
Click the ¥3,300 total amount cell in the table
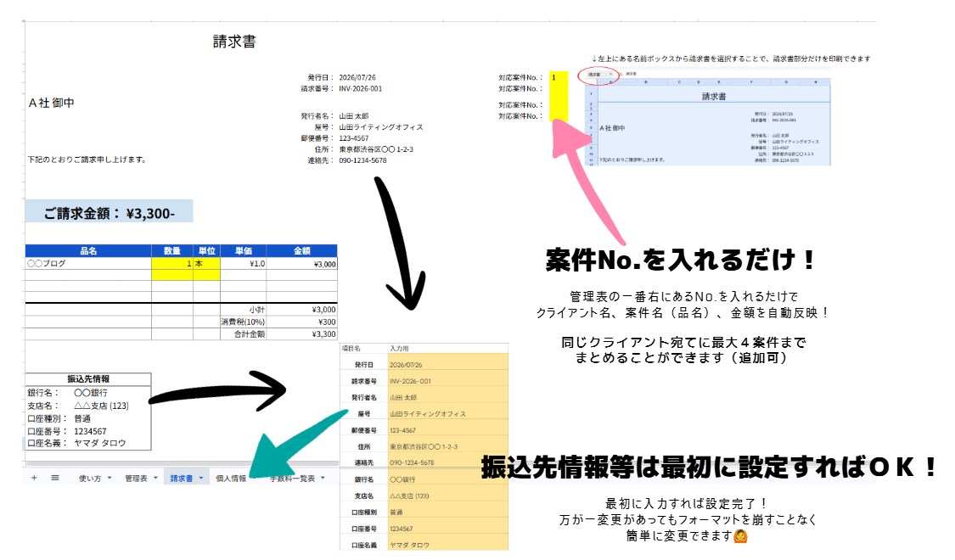click(301, 334)
